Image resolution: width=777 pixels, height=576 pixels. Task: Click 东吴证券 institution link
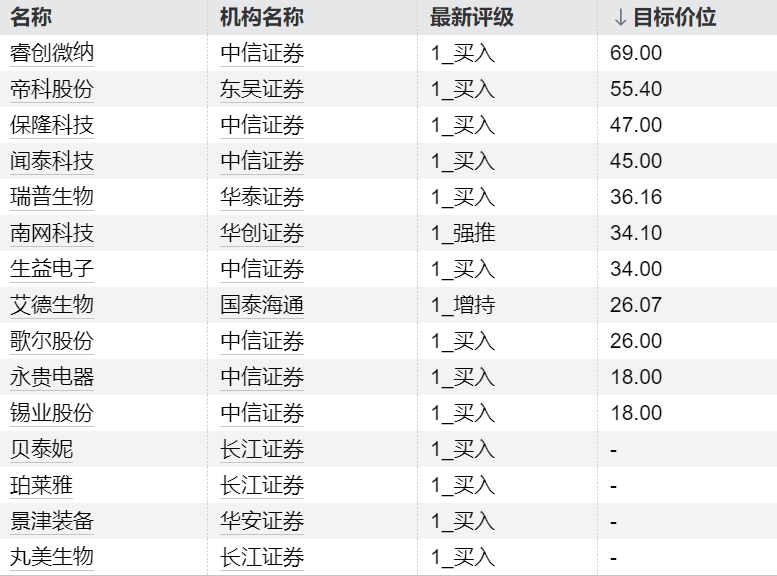point(262,89)
